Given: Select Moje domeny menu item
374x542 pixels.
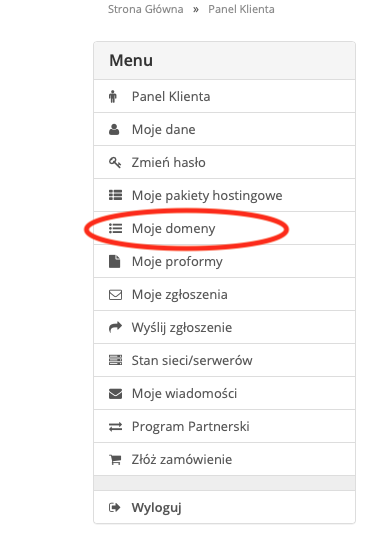Looking at the screenshot, I should [x=224, y=228].
